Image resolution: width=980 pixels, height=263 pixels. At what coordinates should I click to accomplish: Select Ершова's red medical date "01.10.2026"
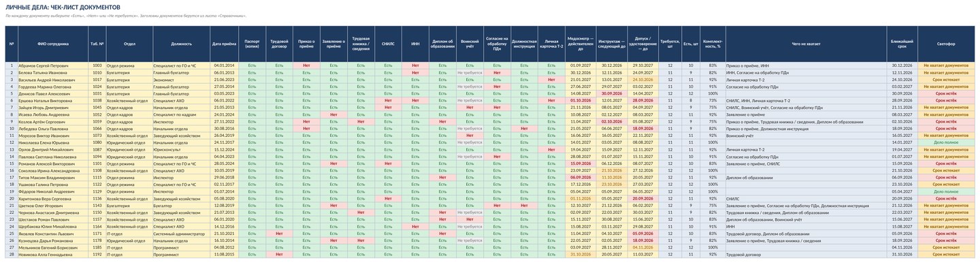click(581, 100)
